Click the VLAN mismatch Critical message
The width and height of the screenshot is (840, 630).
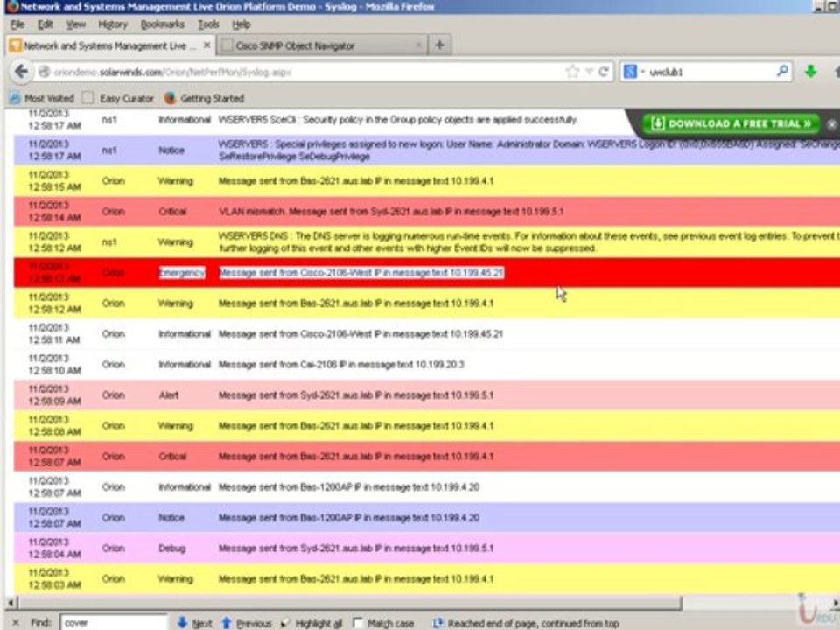coord(392,212)
